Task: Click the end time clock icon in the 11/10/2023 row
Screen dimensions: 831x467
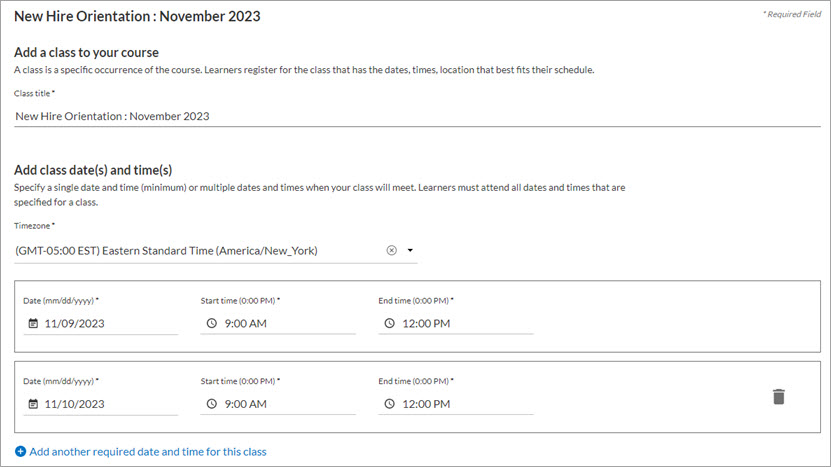Action: pos(389,403)
